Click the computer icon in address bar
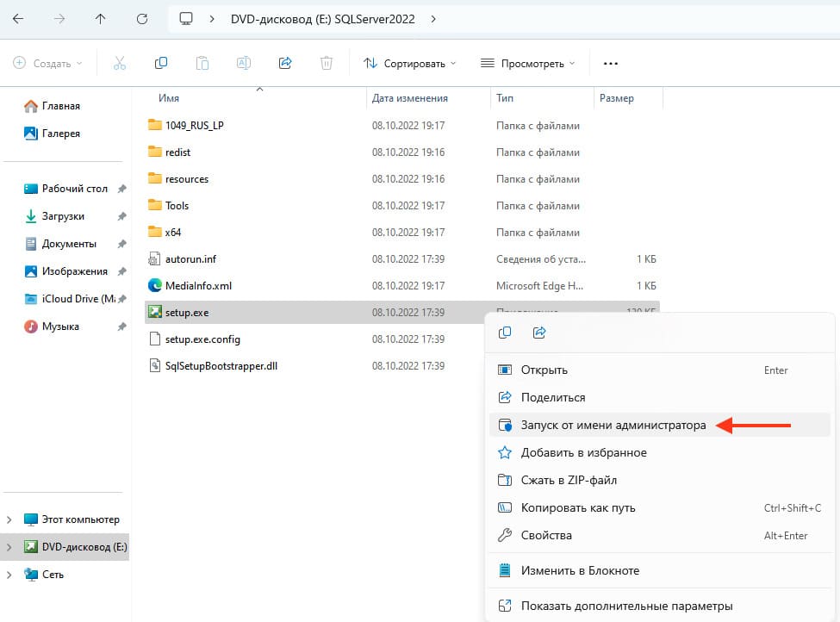The height and width of the screenshot is (622, 840). (x=186, y=19)
